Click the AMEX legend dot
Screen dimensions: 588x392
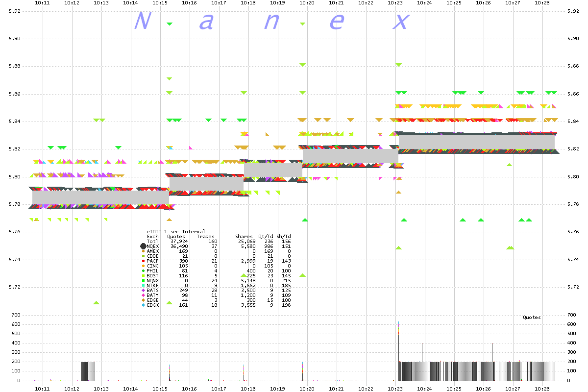pos(143,251)
